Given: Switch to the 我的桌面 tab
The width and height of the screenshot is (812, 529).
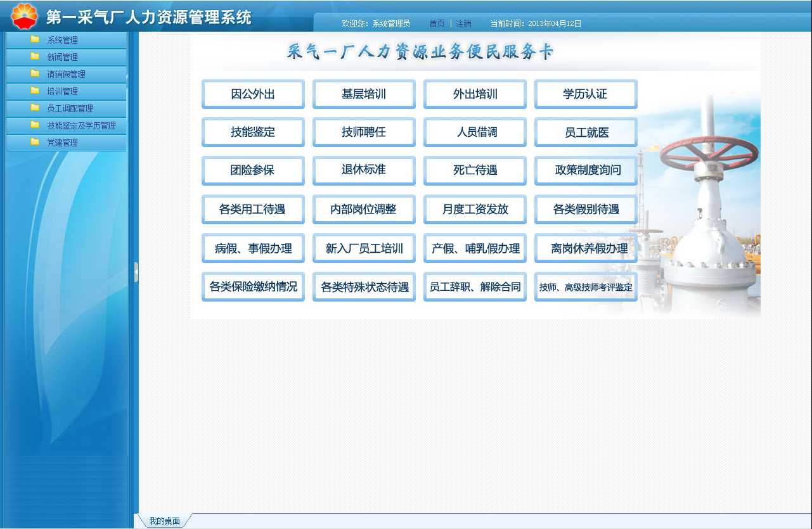Looking at the screenshot, I should coord(164,521).
